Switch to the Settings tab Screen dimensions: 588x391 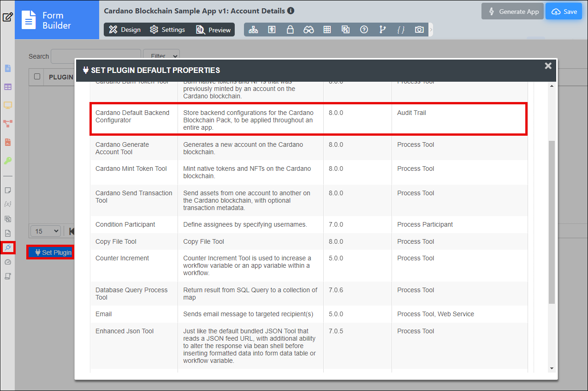click(167, 30)
